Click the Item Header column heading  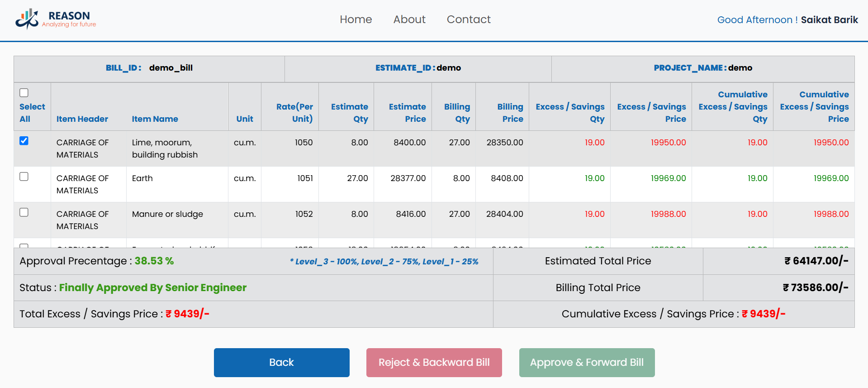click(82, 119)
